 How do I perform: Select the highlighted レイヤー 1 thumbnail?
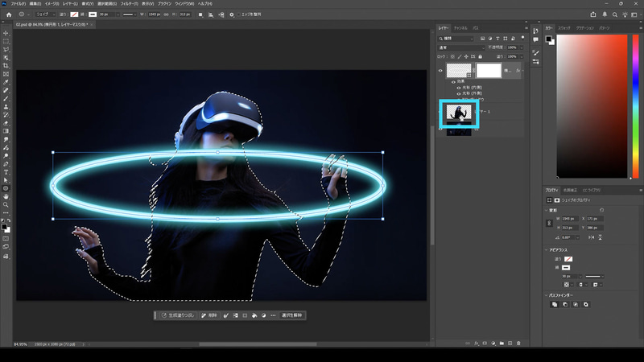(x=459, y=113)
